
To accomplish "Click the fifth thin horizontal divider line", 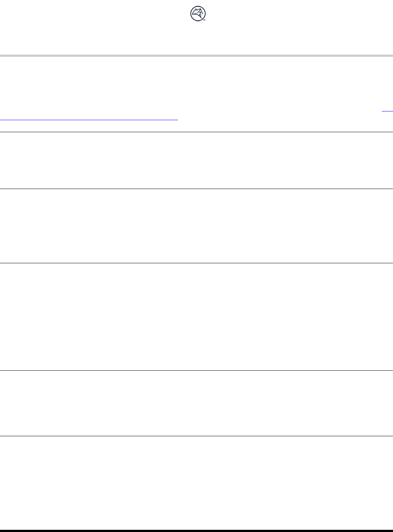I will coord(196,436).
